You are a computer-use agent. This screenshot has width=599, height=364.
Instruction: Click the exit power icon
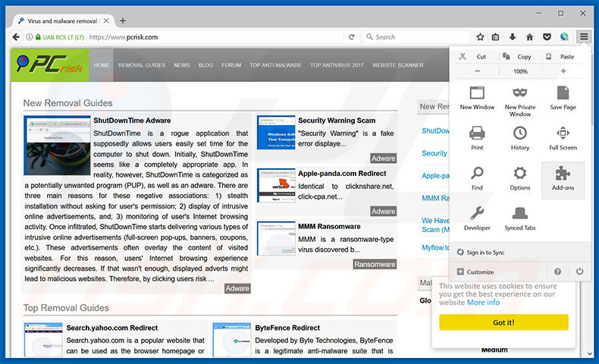pos(579,271)
